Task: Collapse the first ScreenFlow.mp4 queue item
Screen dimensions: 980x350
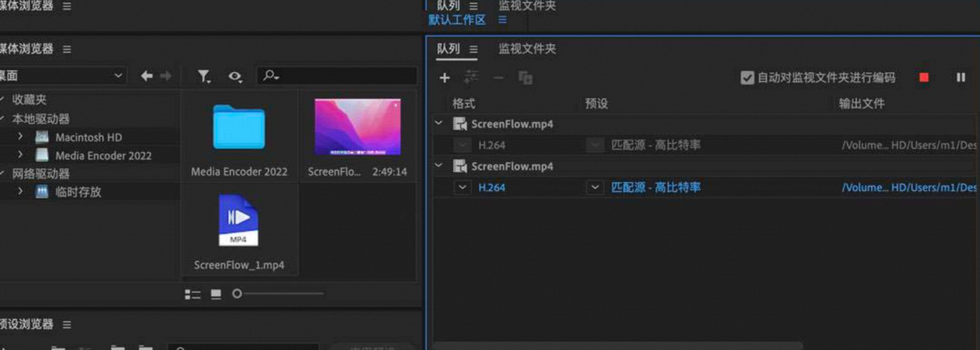Action: click(x=439, y=123)
